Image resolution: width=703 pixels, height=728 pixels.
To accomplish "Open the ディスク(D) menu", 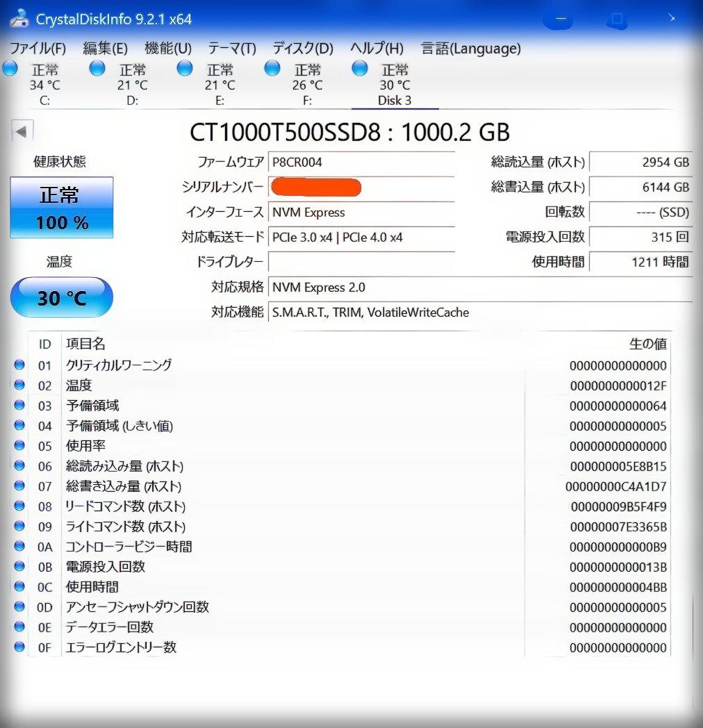I will click(301, 49).
